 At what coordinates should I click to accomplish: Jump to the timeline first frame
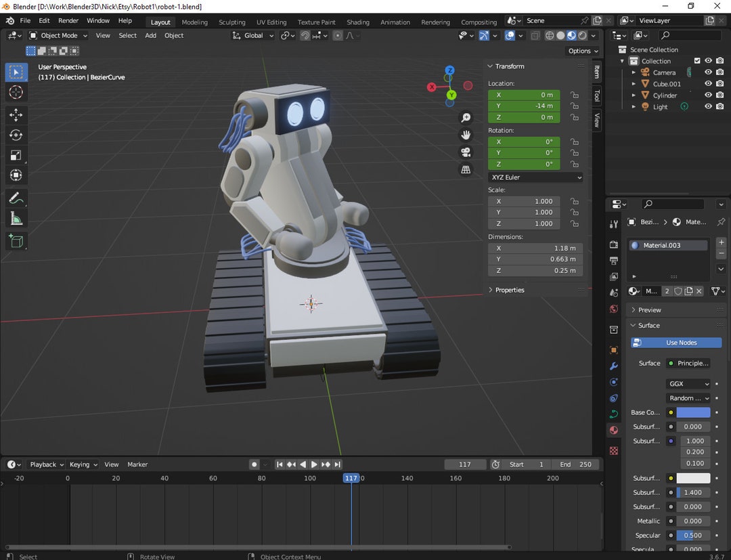[280, 465]
